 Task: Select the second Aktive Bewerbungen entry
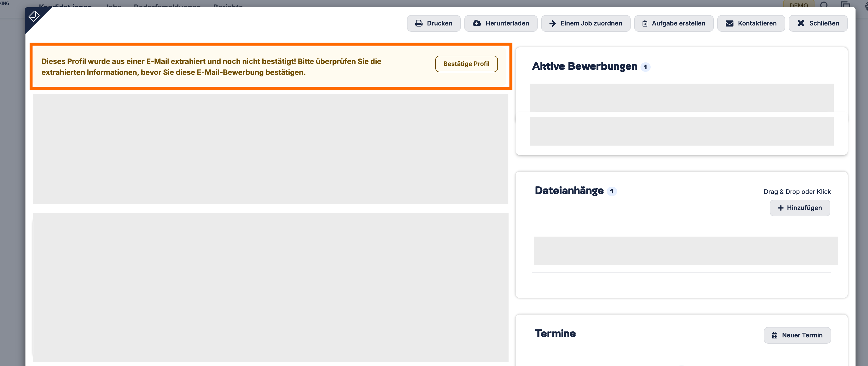[x=681, y=132]
